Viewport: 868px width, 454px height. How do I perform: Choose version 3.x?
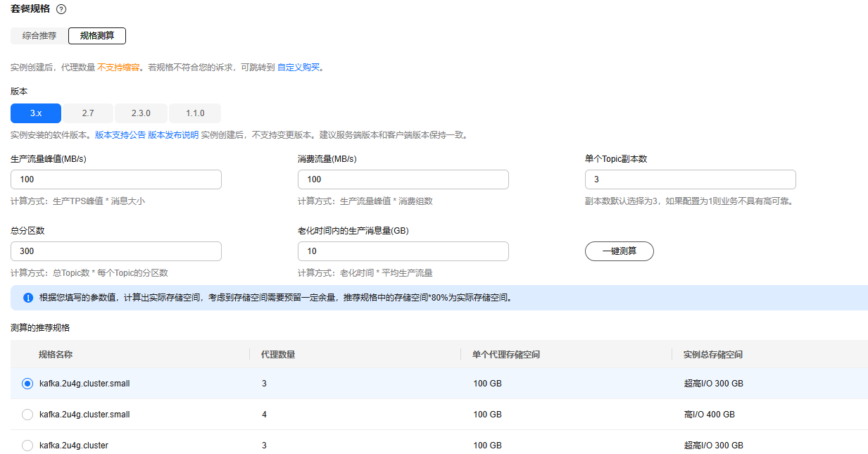coord(36,113)
